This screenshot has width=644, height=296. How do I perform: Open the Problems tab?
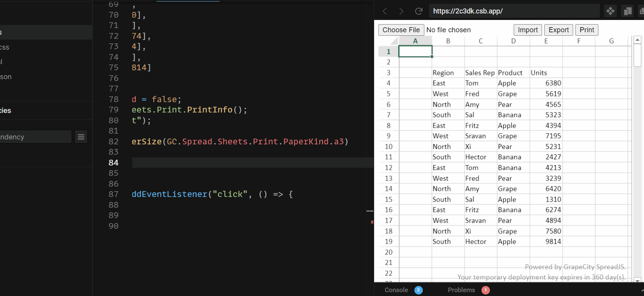click(x=461, y=290)
